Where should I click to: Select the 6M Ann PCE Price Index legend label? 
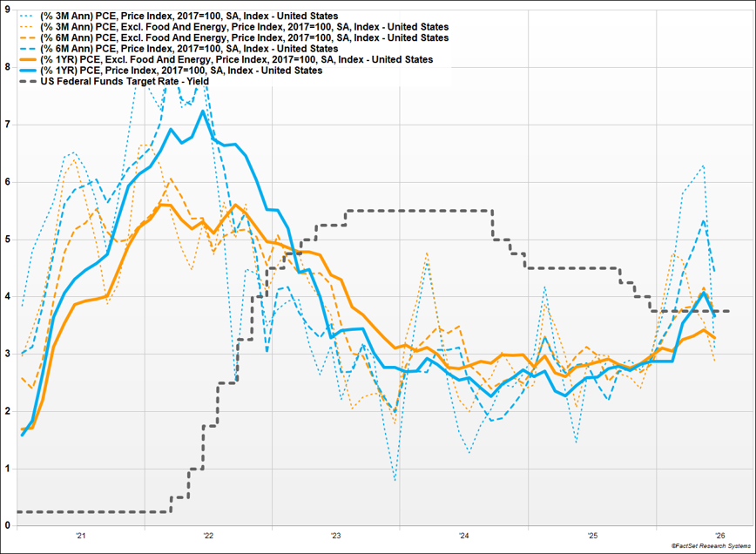(x=189, y=49)
